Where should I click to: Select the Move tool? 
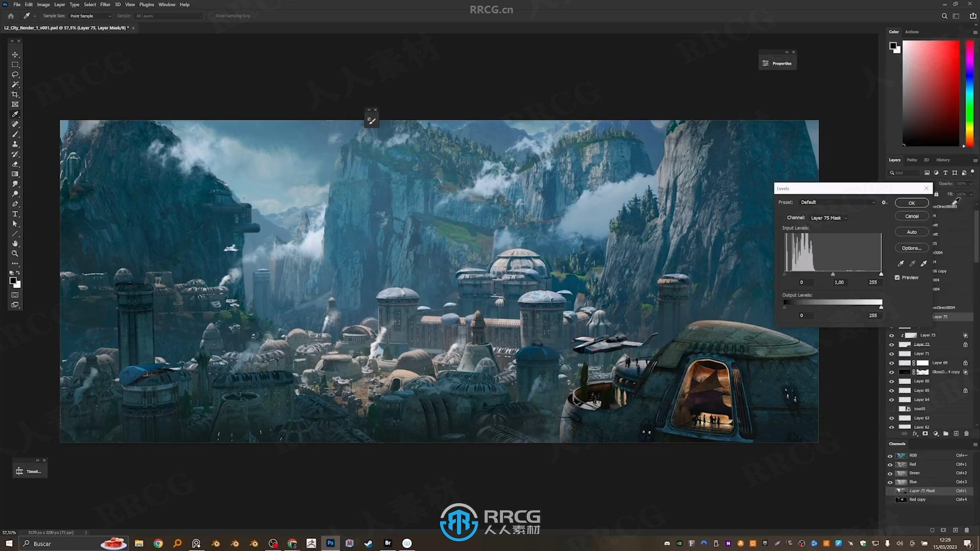(15, 55)
